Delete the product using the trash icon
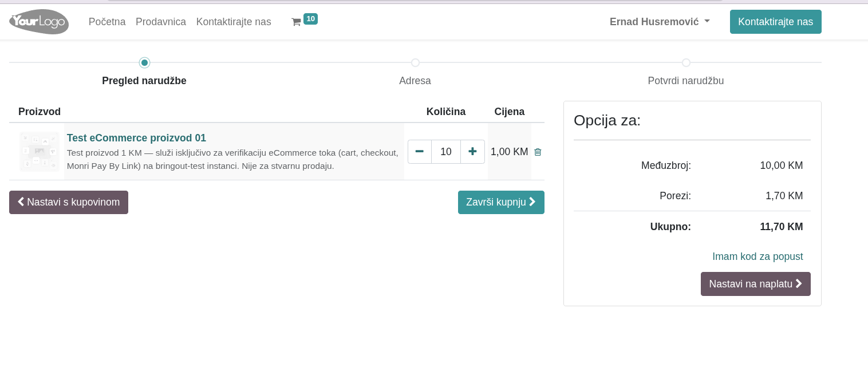This screenshot has width=868, height=387. [538, 152]
